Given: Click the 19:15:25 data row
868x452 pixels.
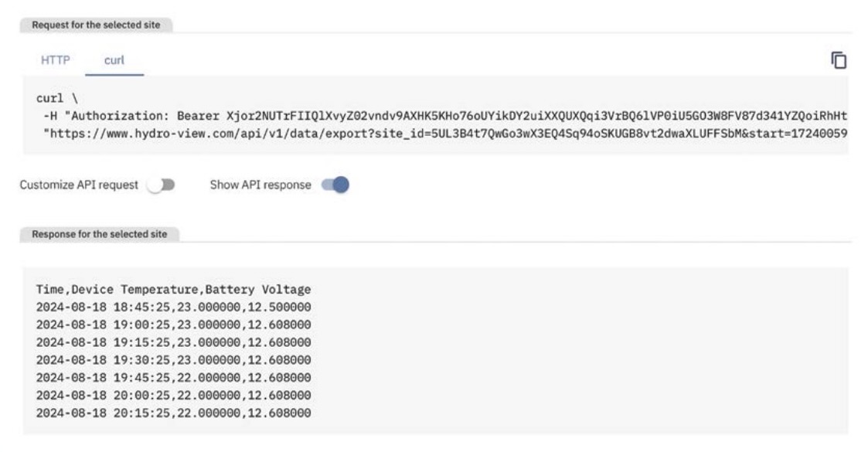Looking at the screenshot, I should pyautogui.click(x=173, y=342).
